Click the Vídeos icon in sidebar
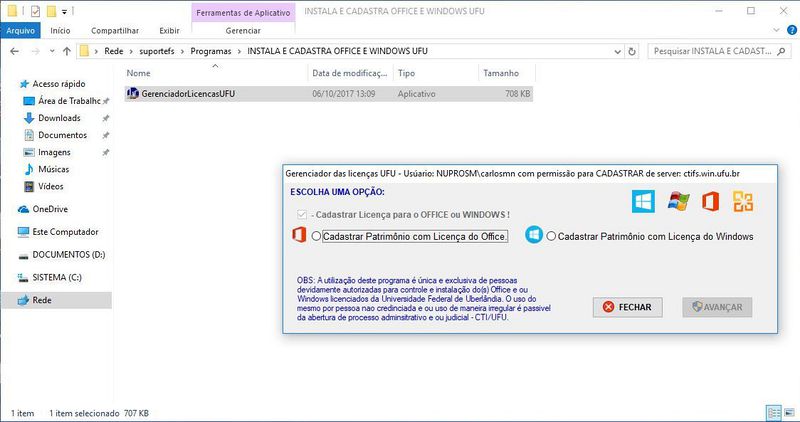Screen dimensions: 800x422 29,186
